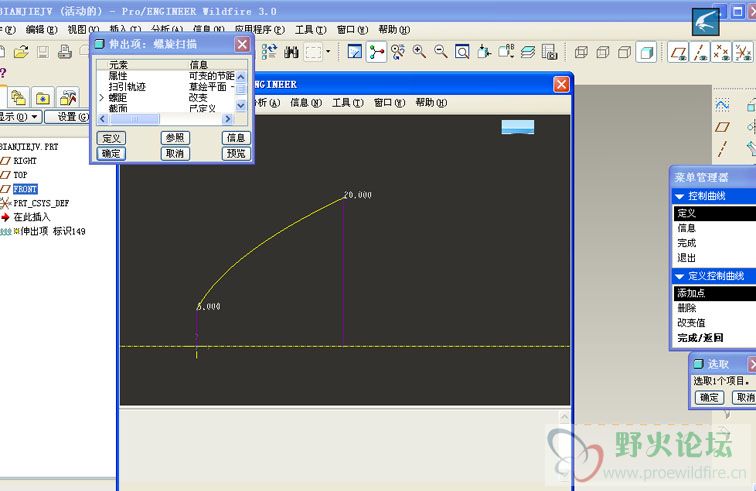Click 确定 in the 选取 dialog

click(709, 397)
